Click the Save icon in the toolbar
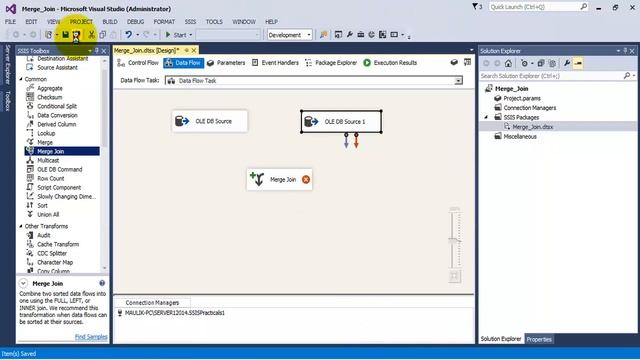Viewport: 640px width, 360px height. click(65, 35)
